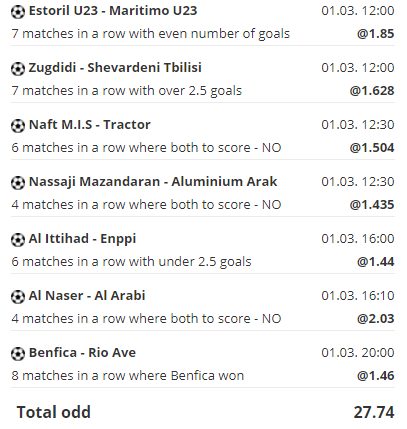Open Zugdidi - Shevardeni Tbilisi match
Image resolution: width=407 pixels, height=429 pixels.
click(x=115, y=68)
